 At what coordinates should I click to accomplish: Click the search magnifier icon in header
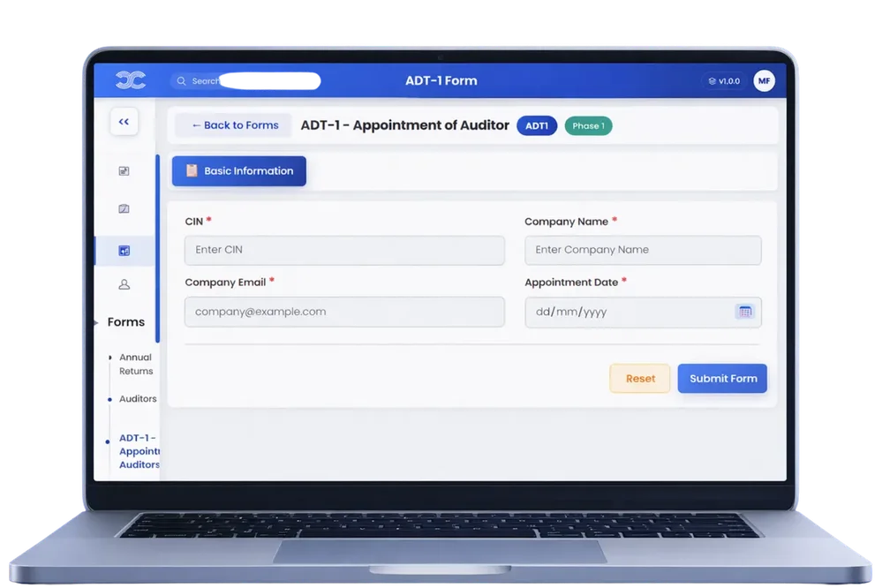181,81
